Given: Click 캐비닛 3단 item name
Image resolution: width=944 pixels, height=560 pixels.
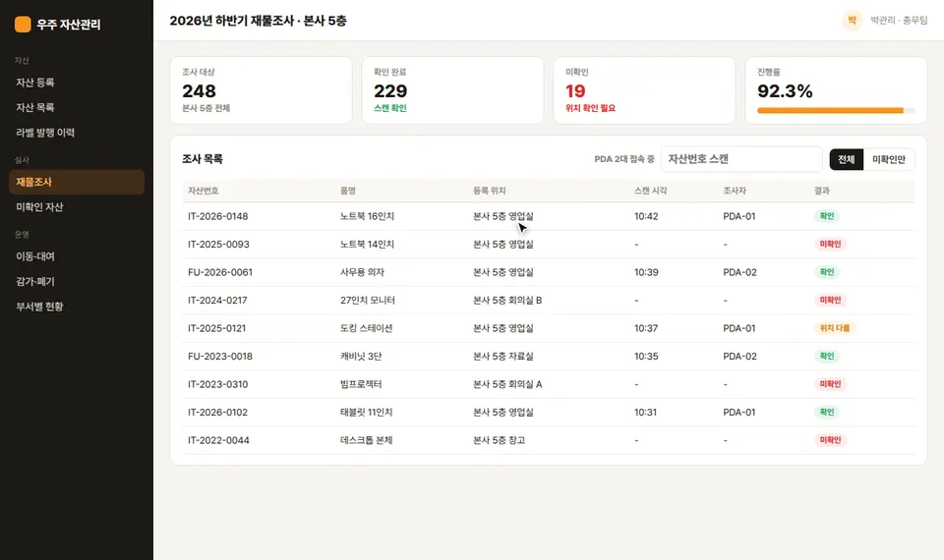Looking at the screenshot, I should click(x=361, y=356).
